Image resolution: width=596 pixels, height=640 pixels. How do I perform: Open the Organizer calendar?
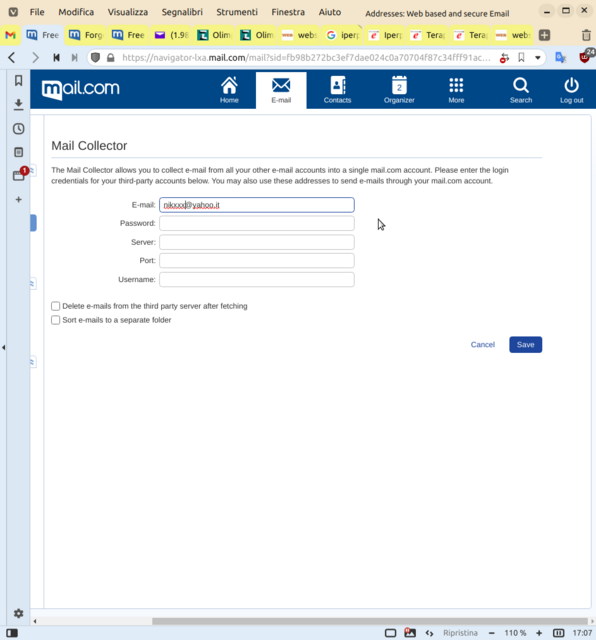coord(399,90)
